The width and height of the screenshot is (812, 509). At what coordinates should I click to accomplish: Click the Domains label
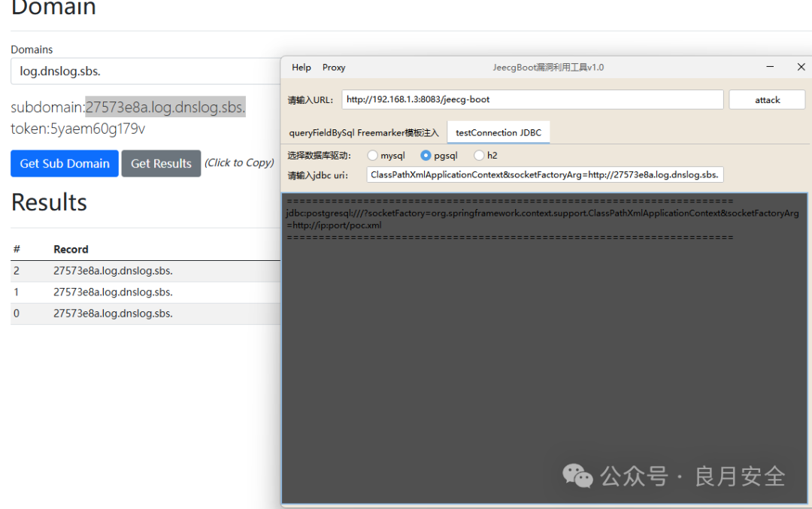coord(32,50)
